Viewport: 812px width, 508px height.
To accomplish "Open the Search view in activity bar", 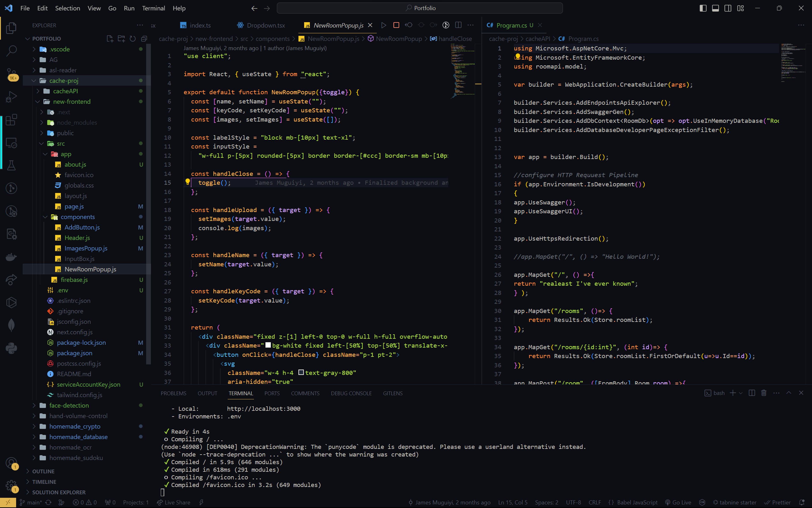I will (11, 51).
